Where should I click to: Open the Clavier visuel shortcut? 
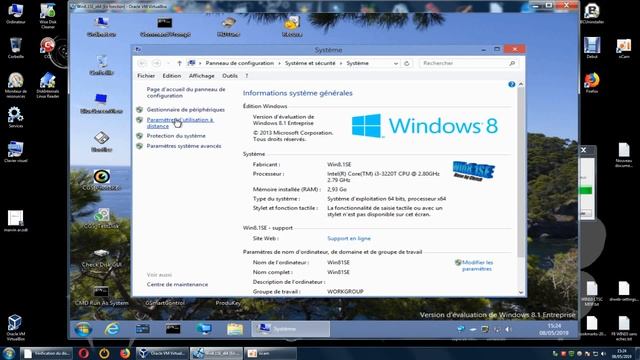tap(16, 152)
